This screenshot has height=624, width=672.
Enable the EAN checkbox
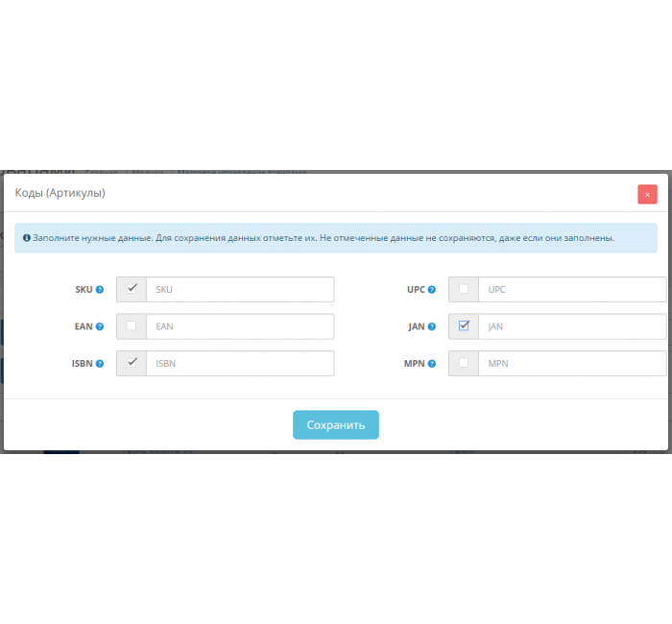point(132,325)
